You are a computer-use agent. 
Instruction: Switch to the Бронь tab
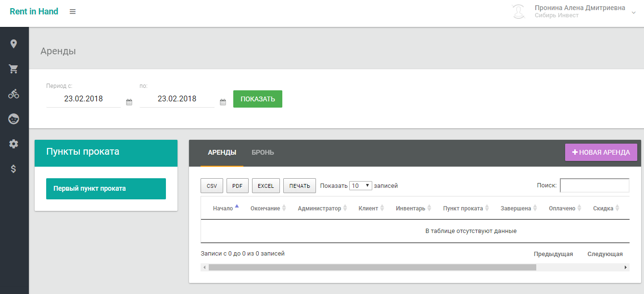tap(263, 153)
